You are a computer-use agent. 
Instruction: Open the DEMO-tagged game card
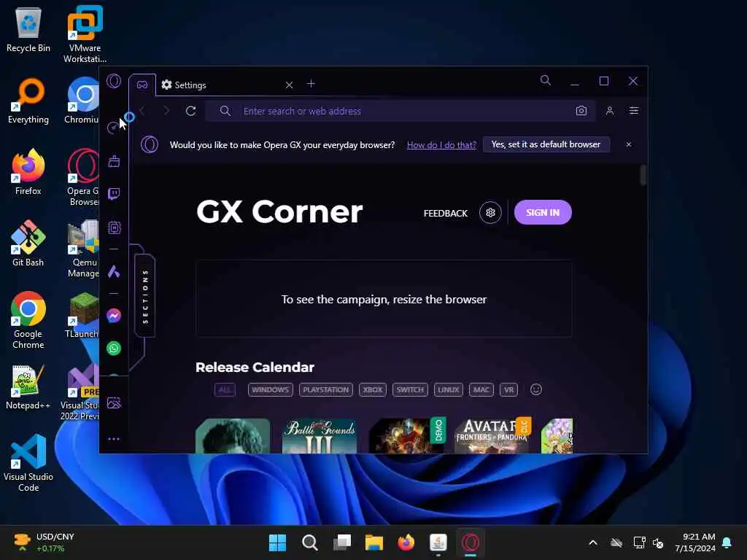(x=406, y=436)
